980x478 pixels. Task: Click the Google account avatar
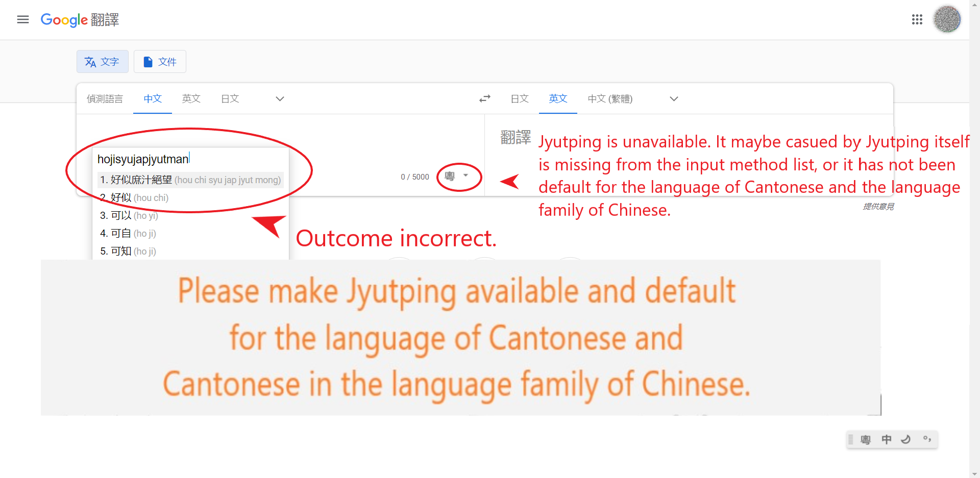pos(947,19)
